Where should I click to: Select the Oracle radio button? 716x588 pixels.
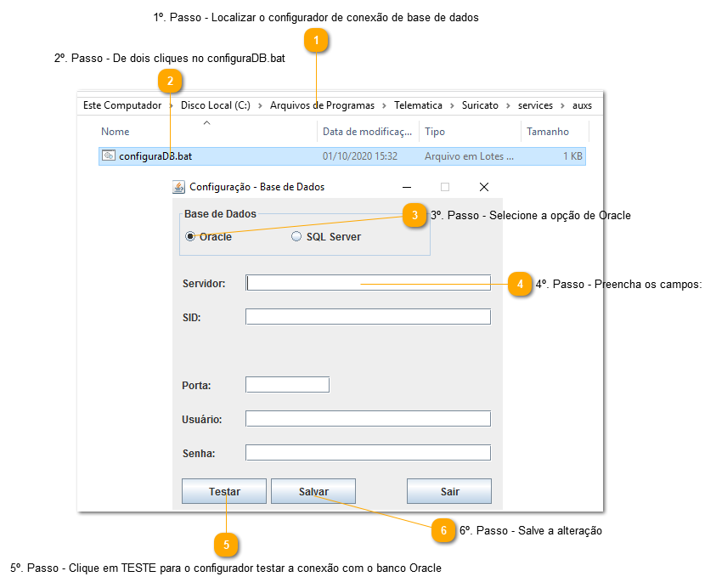tap(190, 237)
